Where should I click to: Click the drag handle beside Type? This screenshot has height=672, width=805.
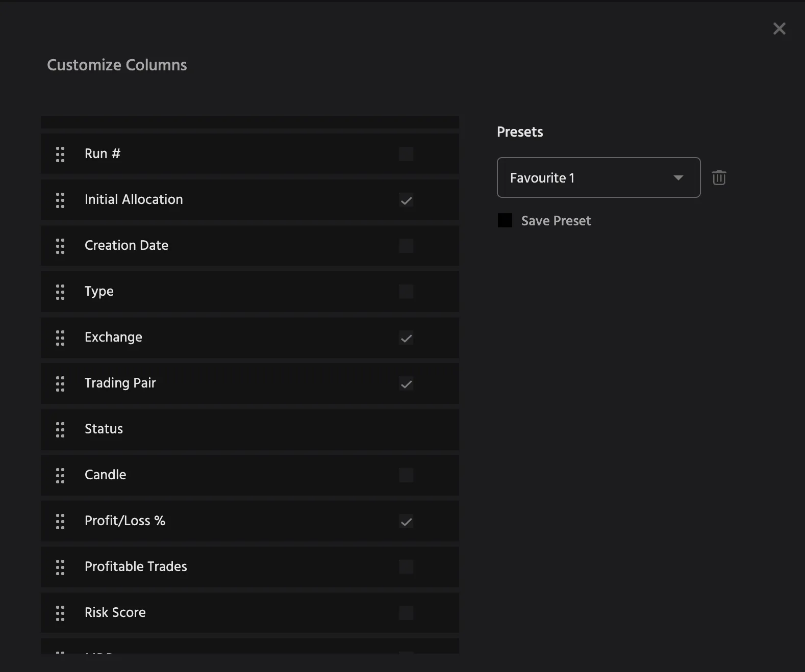point(60,292)
